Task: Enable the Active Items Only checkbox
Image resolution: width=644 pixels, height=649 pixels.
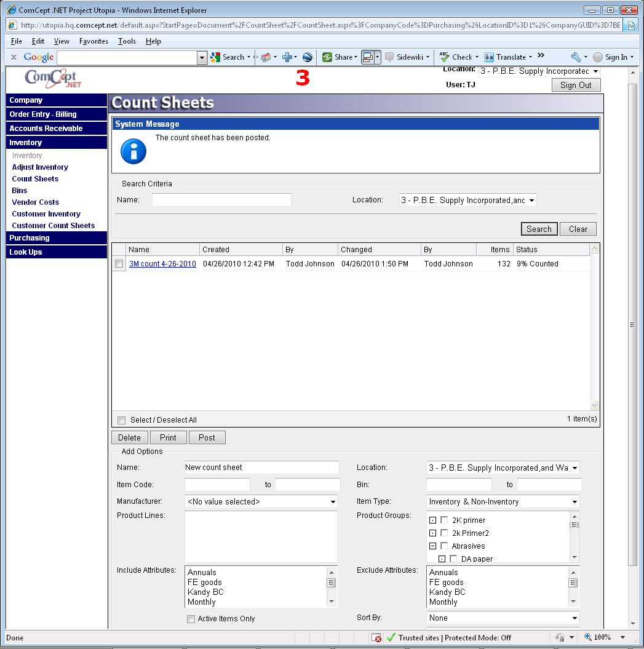Action: (191, 619)
